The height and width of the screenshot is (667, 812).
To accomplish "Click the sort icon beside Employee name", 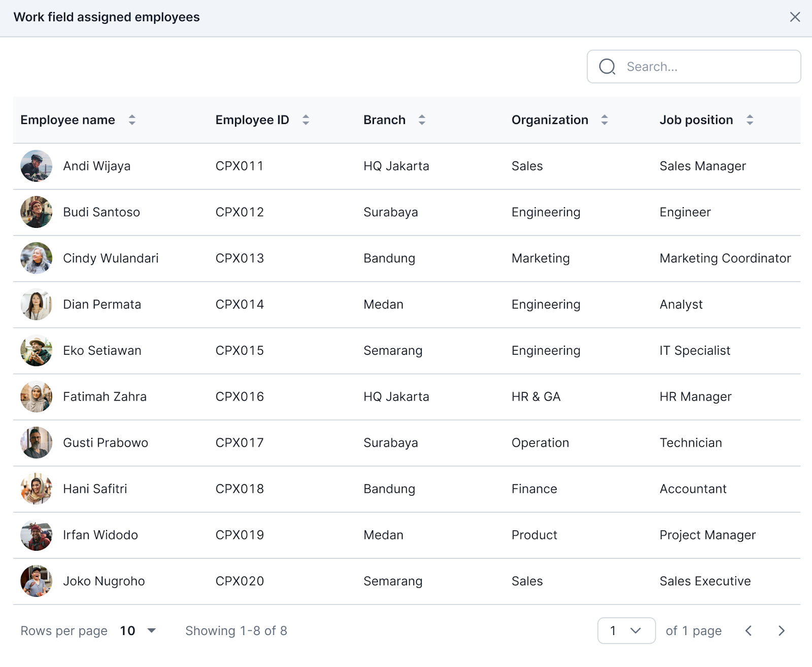I will pos(132,120).
